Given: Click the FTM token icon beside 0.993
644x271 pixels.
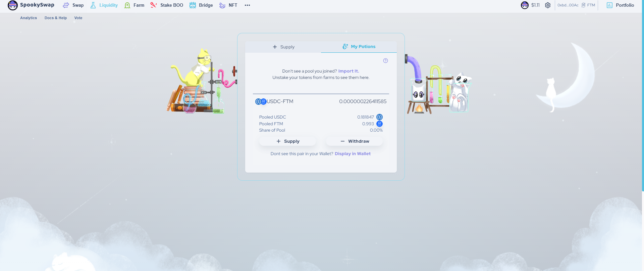Looking at the screenshot, I should (x=379, y=124).
